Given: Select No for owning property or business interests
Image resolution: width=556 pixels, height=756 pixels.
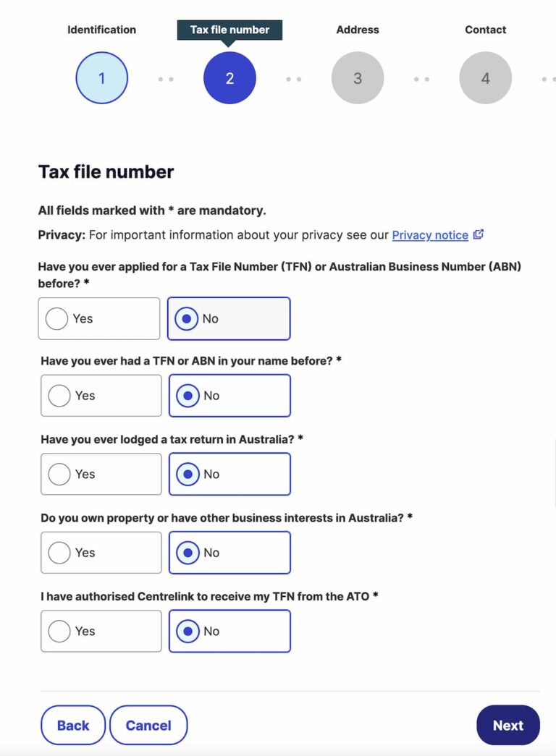Looking at the screenshot, I should [229, 553].
